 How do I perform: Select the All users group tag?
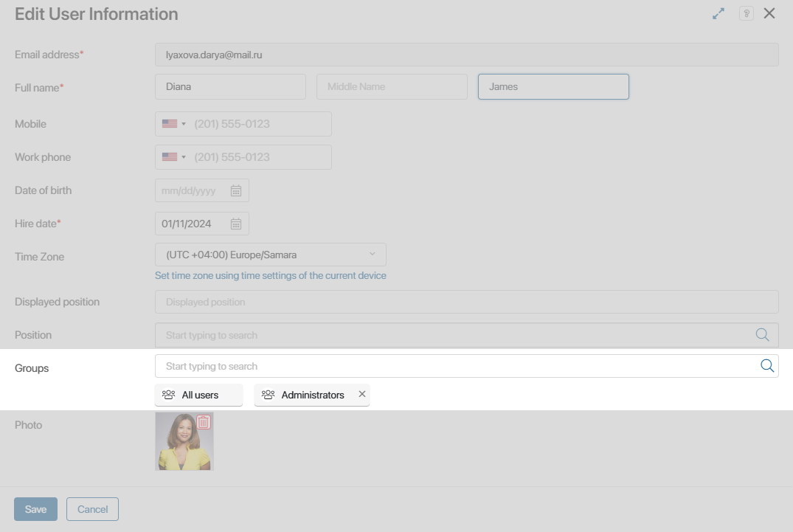(x=198, y=395)
